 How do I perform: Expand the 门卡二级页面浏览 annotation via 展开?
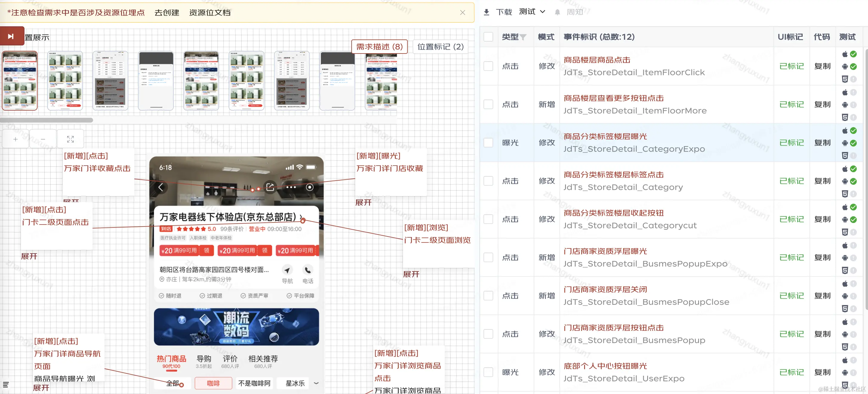(411, 274)
